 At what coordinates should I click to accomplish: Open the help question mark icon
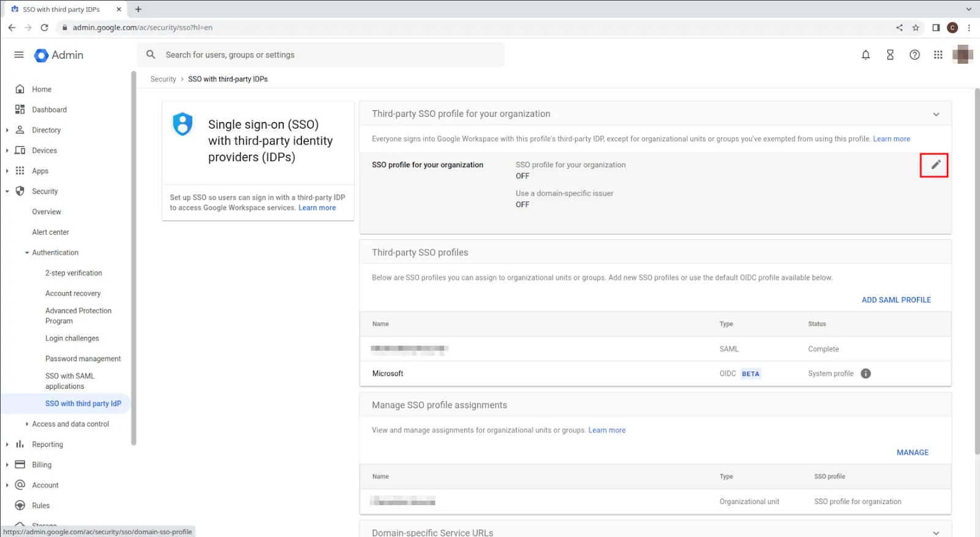coord(914,55)
